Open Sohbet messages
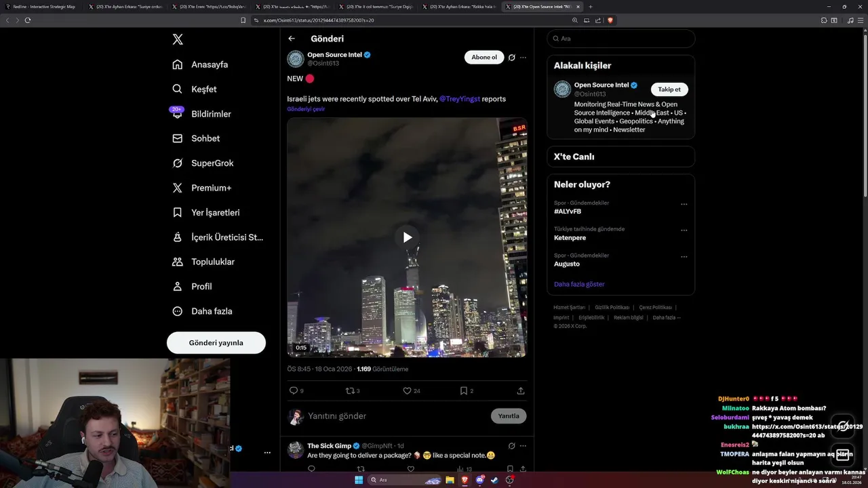868x488 pixels. (x=196, y=138)
